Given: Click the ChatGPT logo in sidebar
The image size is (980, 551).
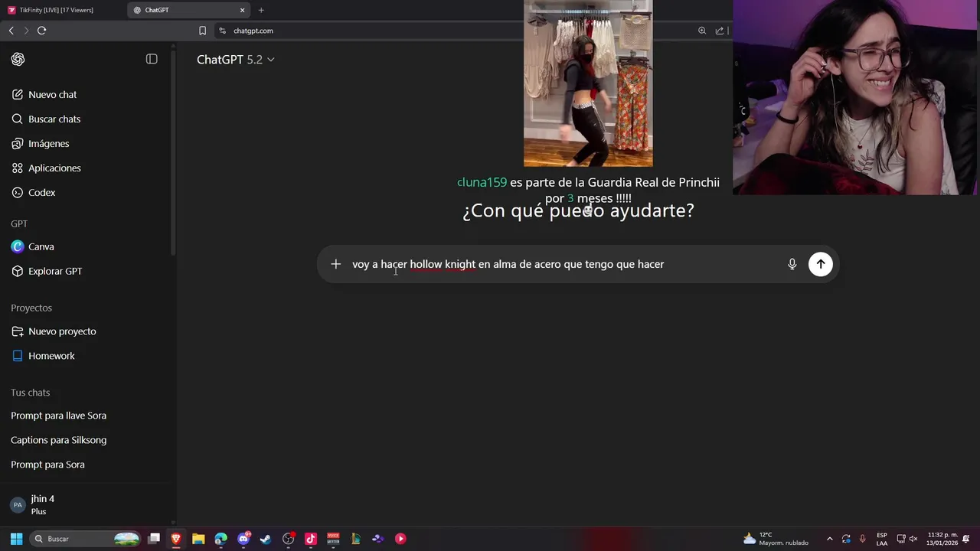Looking at the screenshot, I should point(18,60).
